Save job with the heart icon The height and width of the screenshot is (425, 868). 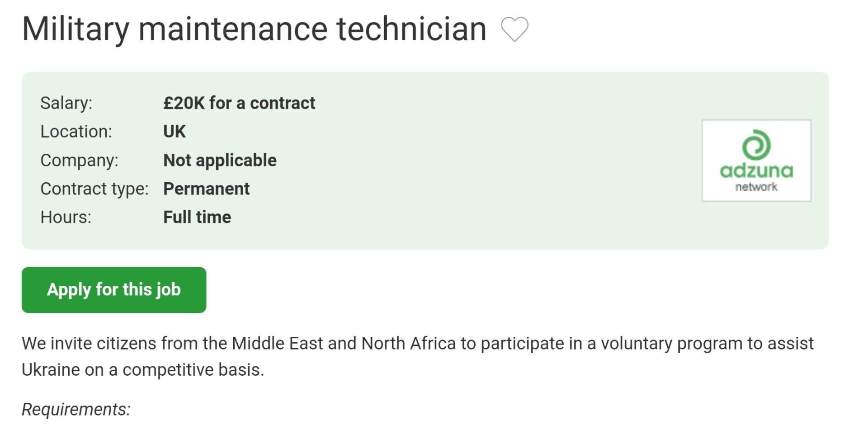coord(514,29)
